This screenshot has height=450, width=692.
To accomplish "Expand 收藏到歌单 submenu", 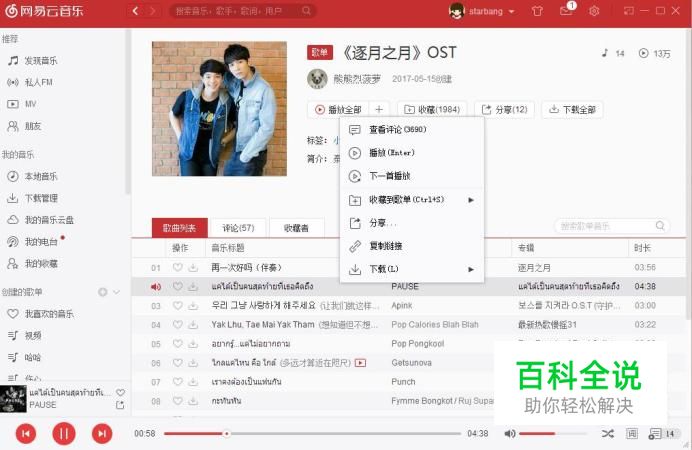I will 411,200.
